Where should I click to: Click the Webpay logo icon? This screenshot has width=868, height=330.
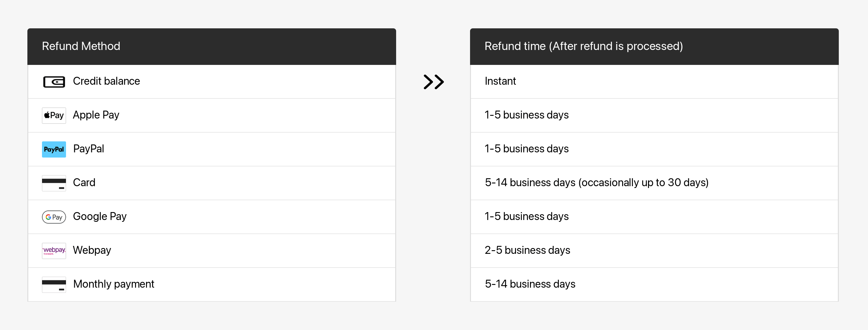pyautogui.click(x=54, y=251)
